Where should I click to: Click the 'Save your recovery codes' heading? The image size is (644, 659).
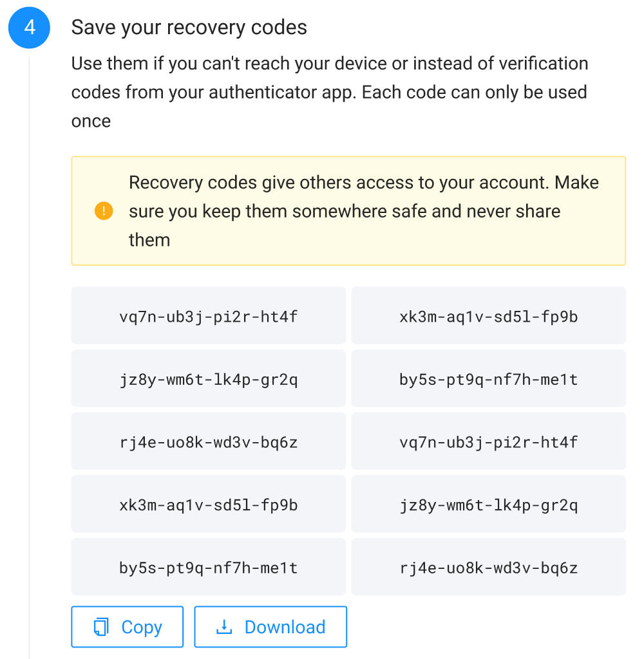pos(189,28)
